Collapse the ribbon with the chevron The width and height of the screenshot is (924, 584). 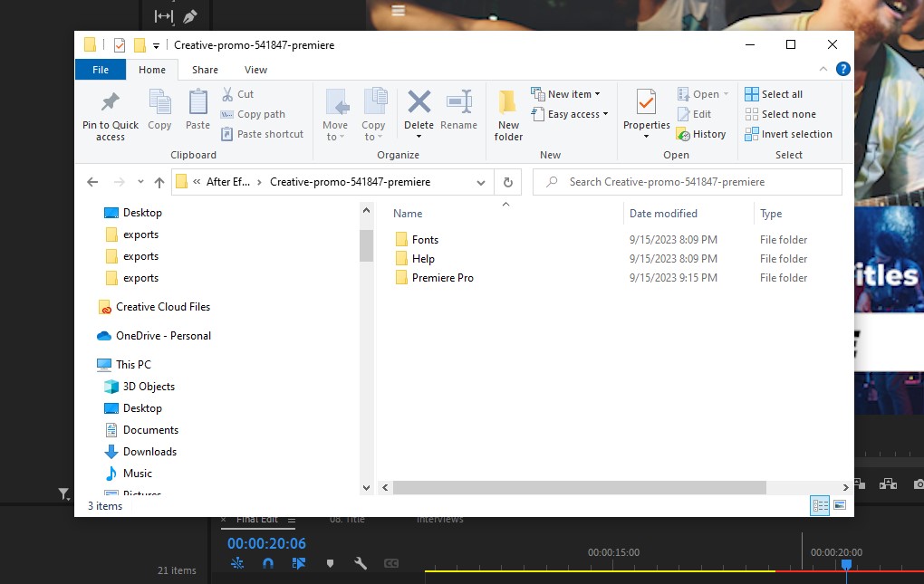[823, 70]
